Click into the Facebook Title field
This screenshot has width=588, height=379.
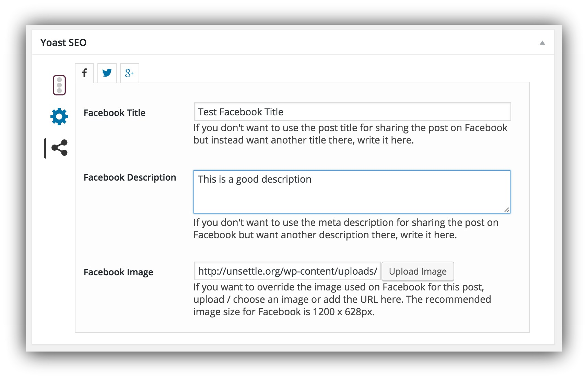click(x=352, y=112)
